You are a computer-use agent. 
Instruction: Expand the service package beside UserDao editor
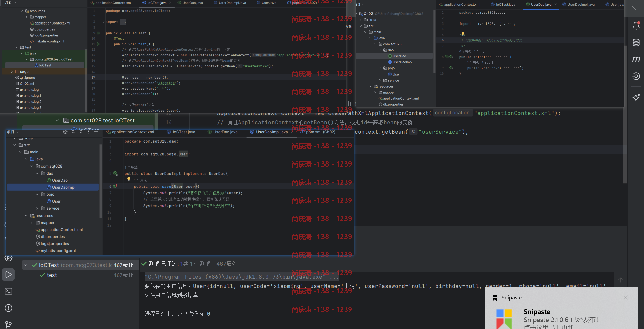pos(380,80)
